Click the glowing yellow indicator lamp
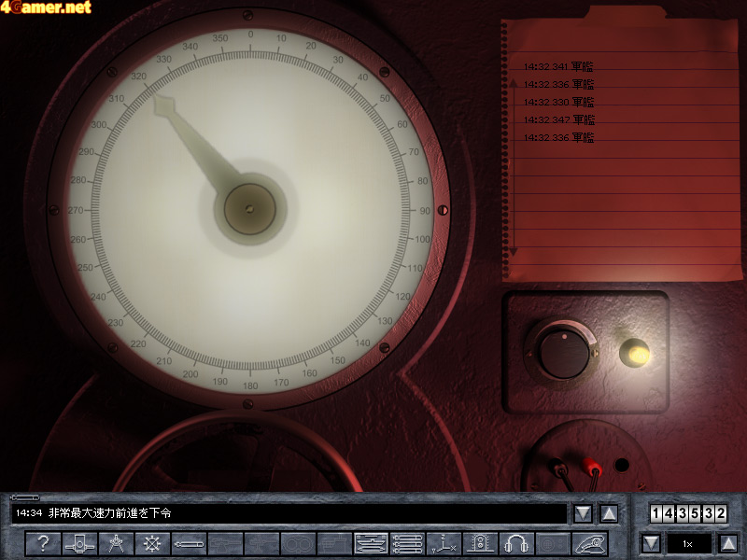This screenshot has width=747, height=560. pyautogui.click(x=635, y=354)
